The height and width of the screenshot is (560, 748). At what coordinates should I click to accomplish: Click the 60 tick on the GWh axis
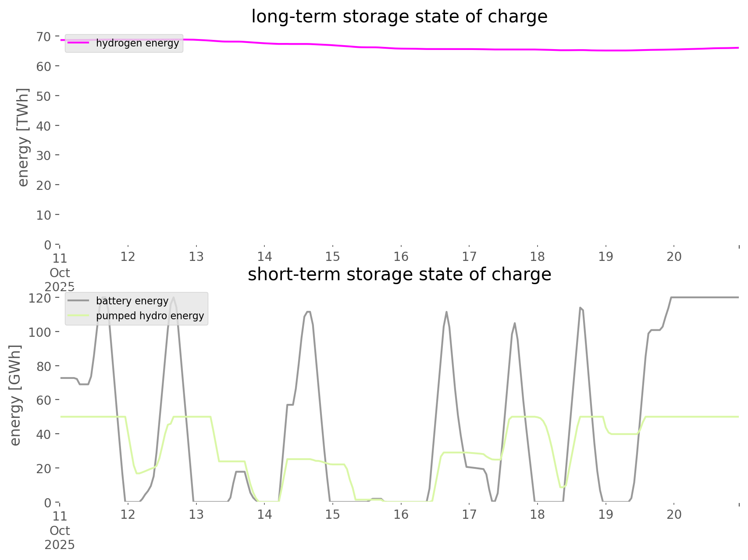(x=44, y=400)
